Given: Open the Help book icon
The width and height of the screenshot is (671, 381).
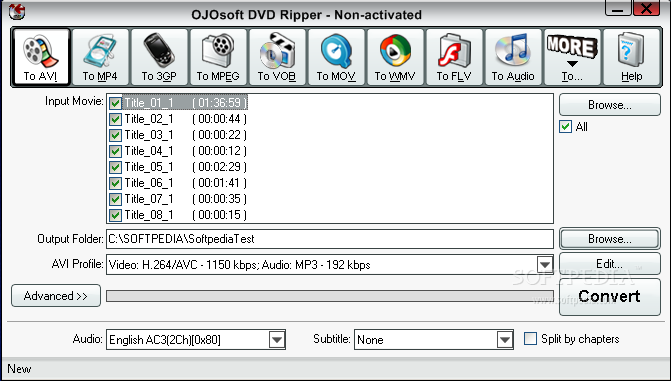Looking at the screenshot, I should point(631,57).
